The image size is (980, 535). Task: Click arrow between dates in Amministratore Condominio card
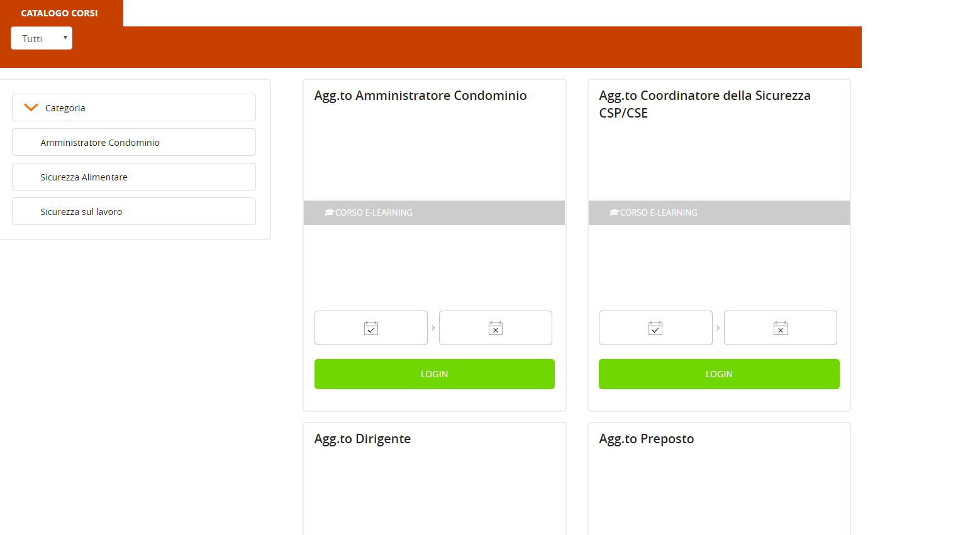coord(433,328)
